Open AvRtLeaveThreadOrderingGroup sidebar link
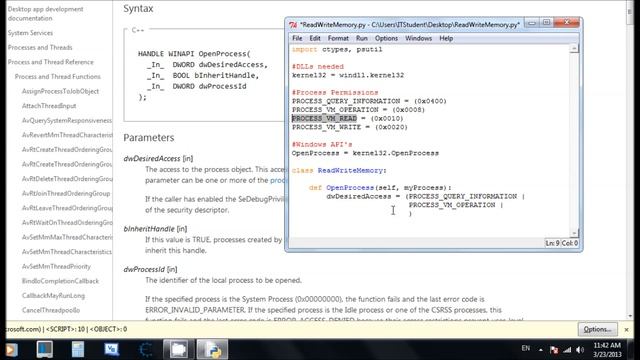This screenshot has height=360, width=640. pos(67,208)
